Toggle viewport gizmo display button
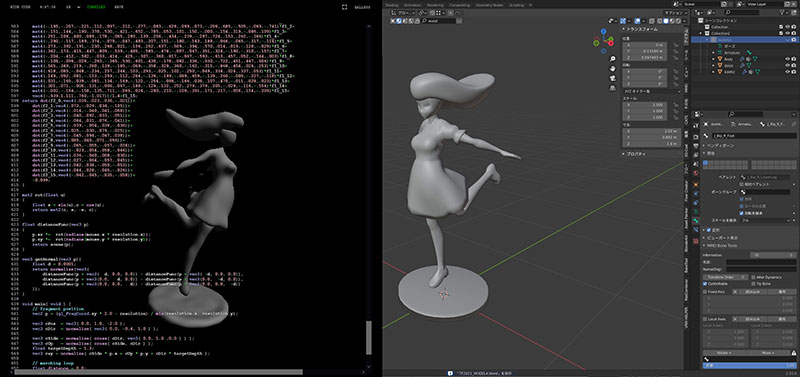Viewport: 800px width, 377px height. point(622,21)
